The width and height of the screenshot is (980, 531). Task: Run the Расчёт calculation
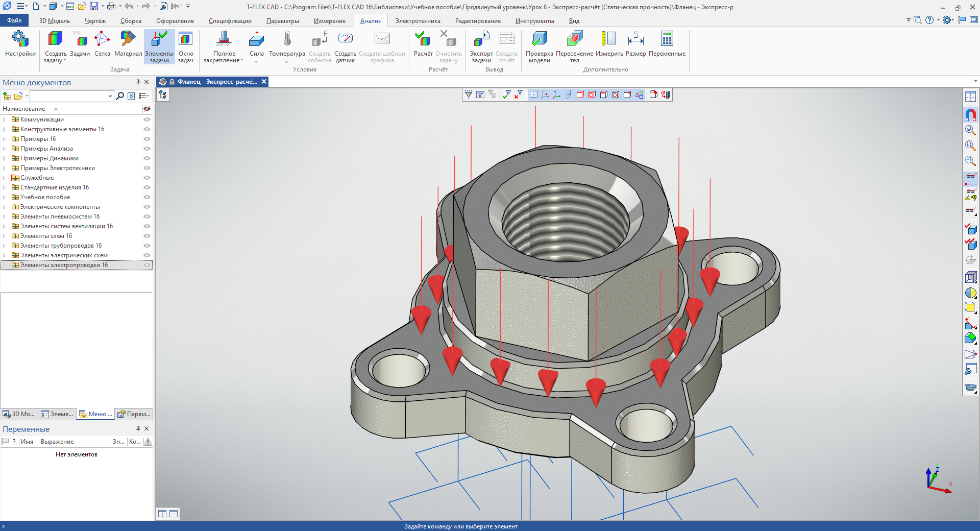tap(423, 39)
